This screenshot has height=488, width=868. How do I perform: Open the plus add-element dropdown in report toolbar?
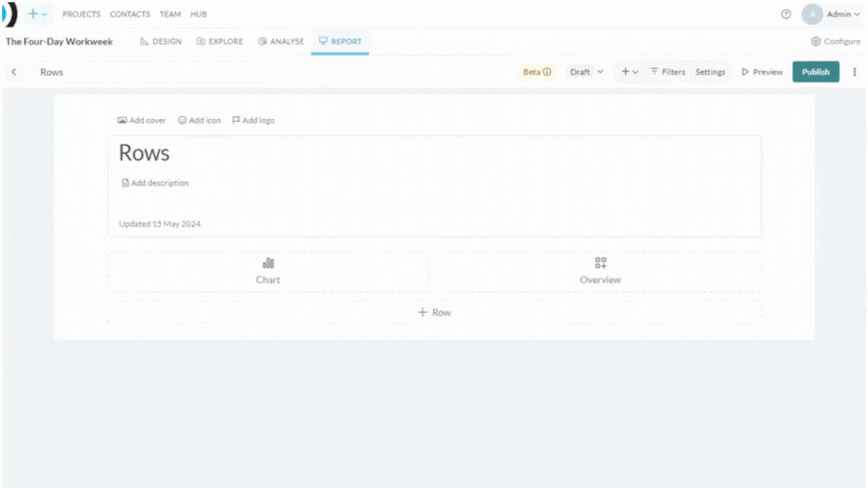(x=629, y=72)
